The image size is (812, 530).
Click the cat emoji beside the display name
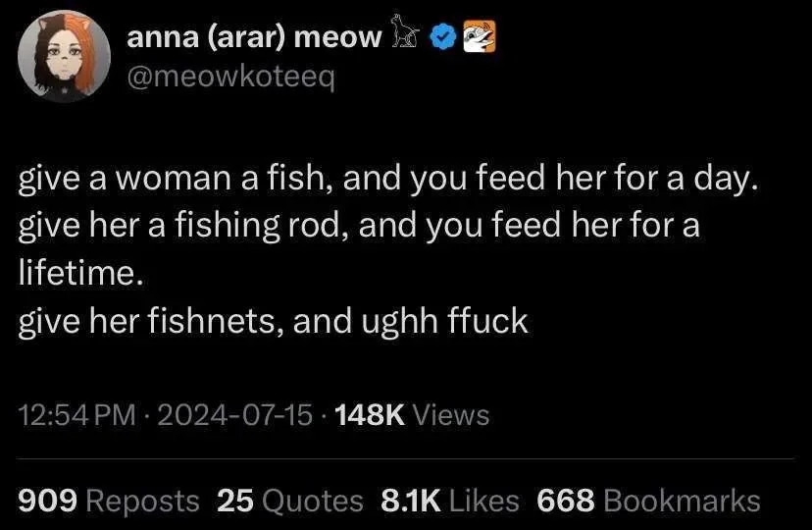pyautogui.click(x=405, y=34)
